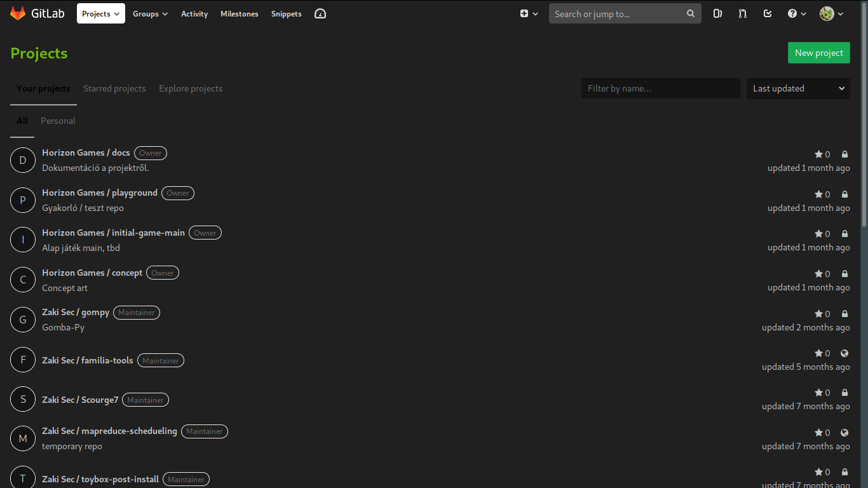Expand the plus new-item dropdown
868x488 pixels.
529,13
